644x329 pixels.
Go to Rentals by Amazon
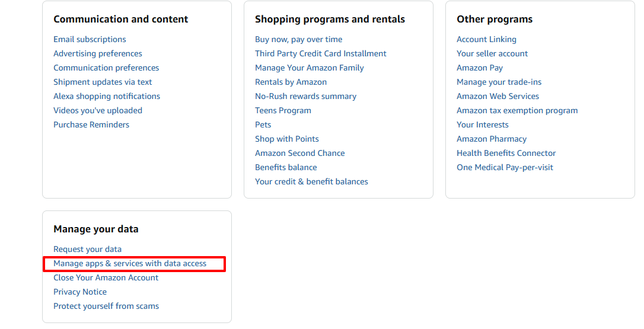pos(291,82)
